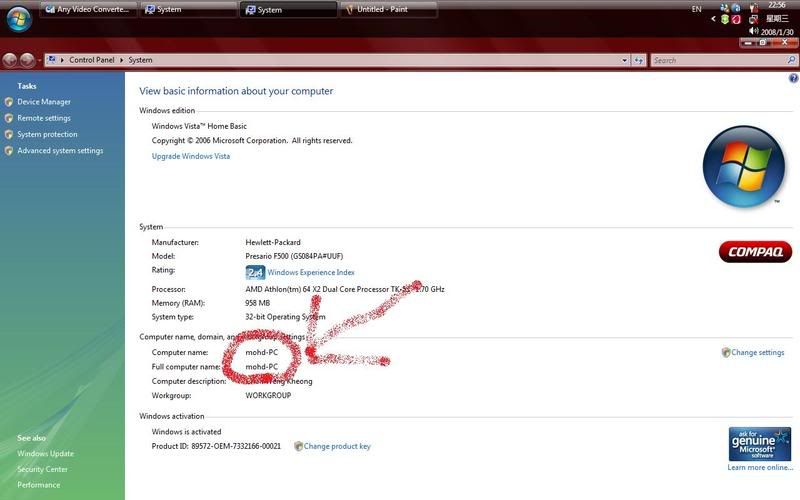Click the shield icon beside Remote settings
The image size is (800, 500).
[9, 118]
